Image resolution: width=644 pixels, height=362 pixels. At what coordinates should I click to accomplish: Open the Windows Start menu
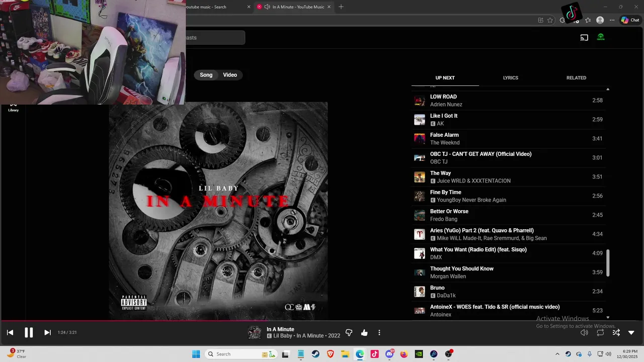(196, 354)
